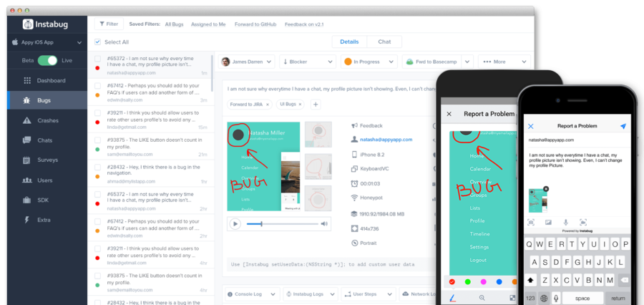
Task: Tap the blue send arrow on the phone
Action: coord(623,126)
